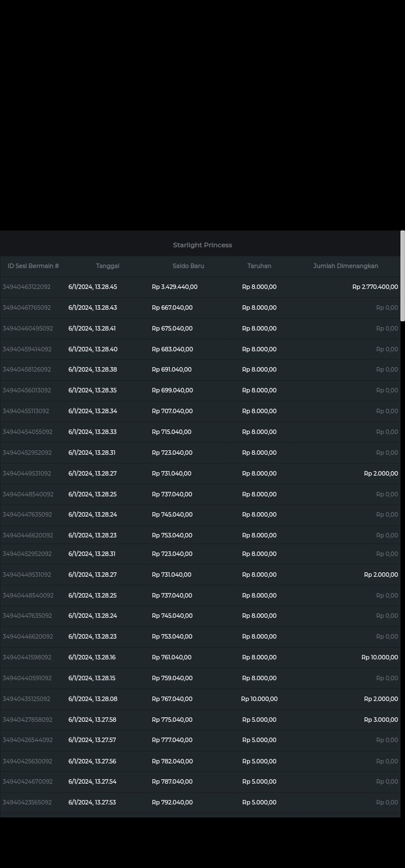Image resolution: width=405 pixels, height=868 pixels.
Task: Click the row dated 6/1/2024, 13.28.40
Action: click(x=93, y=349)
